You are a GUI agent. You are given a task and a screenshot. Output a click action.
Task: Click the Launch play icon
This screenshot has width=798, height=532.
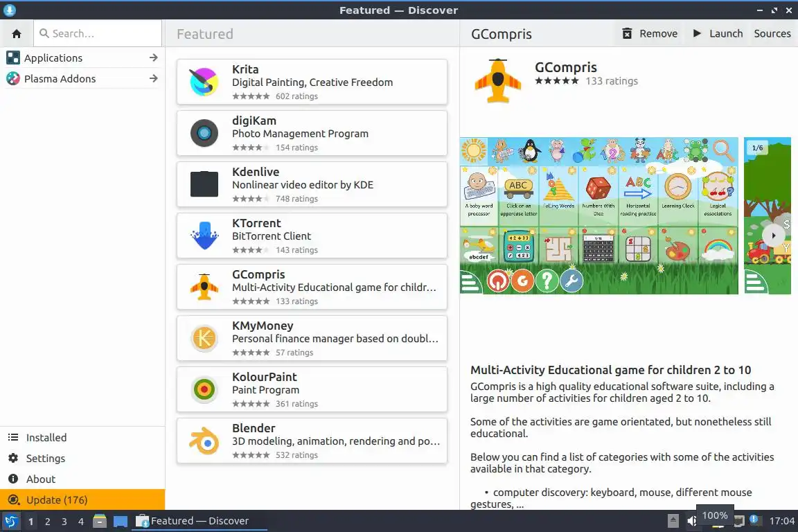pos(698,34)
